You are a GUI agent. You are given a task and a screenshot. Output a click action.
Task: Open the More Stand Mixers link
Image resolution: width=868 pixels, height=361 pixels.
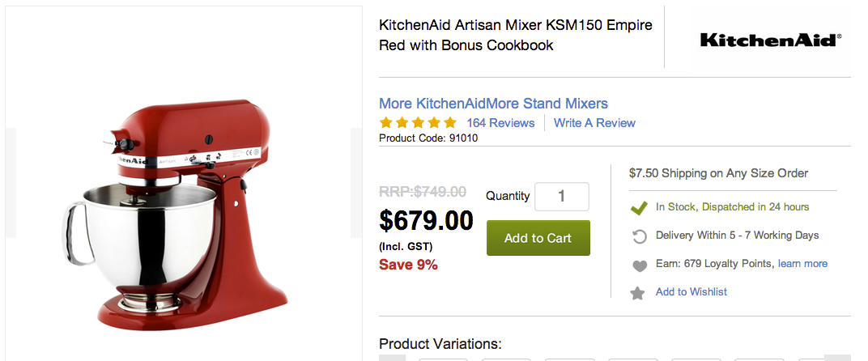click(547, 104)
